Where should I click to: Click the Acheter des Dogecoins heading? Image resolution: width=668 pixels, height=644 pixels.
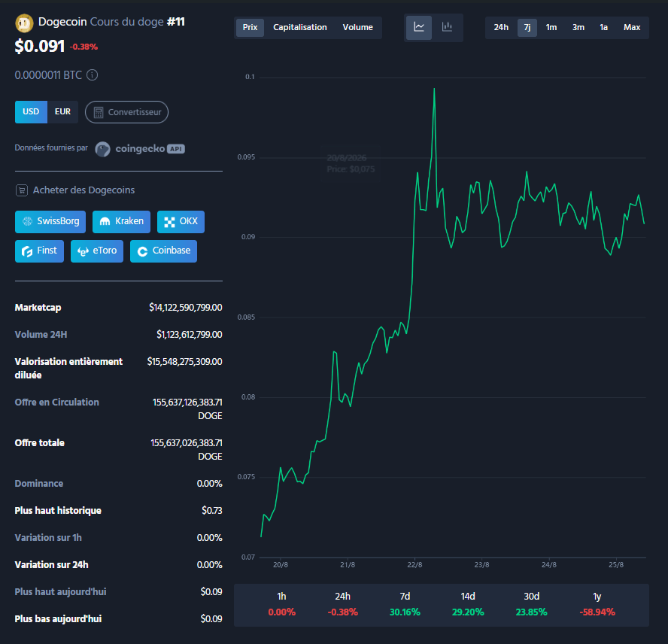pos(84,190)
